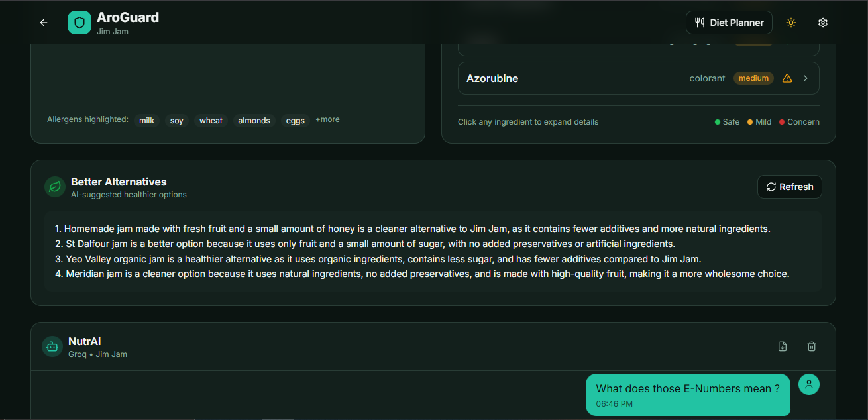
Task: Click the NutrAi robot icon
Action: pos(52,346)
